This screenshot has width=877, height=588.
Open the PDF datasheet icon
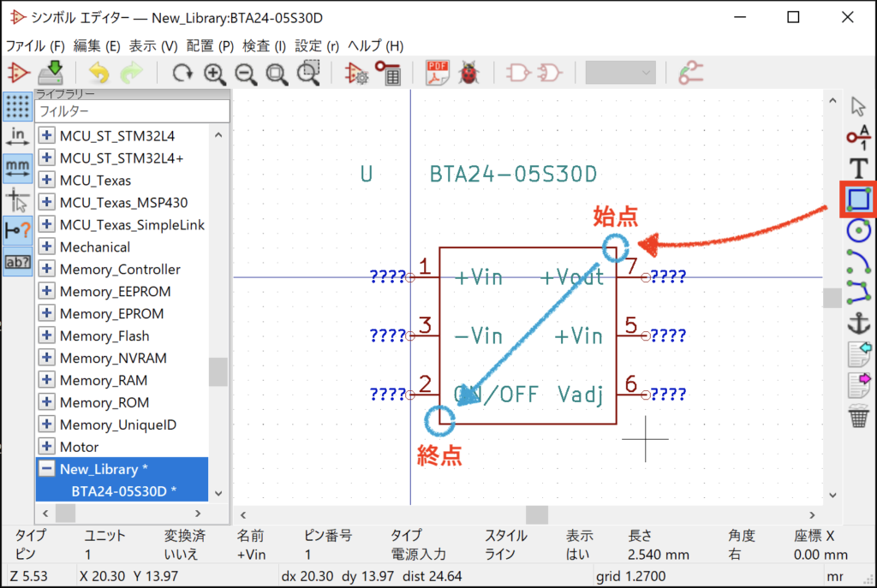point(438,74)
